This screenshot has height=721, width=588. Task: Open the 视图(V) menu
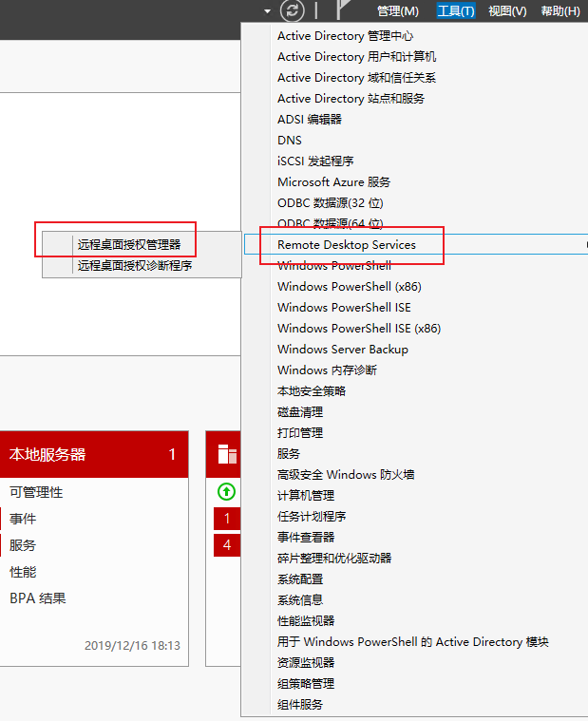pos(507,11)
